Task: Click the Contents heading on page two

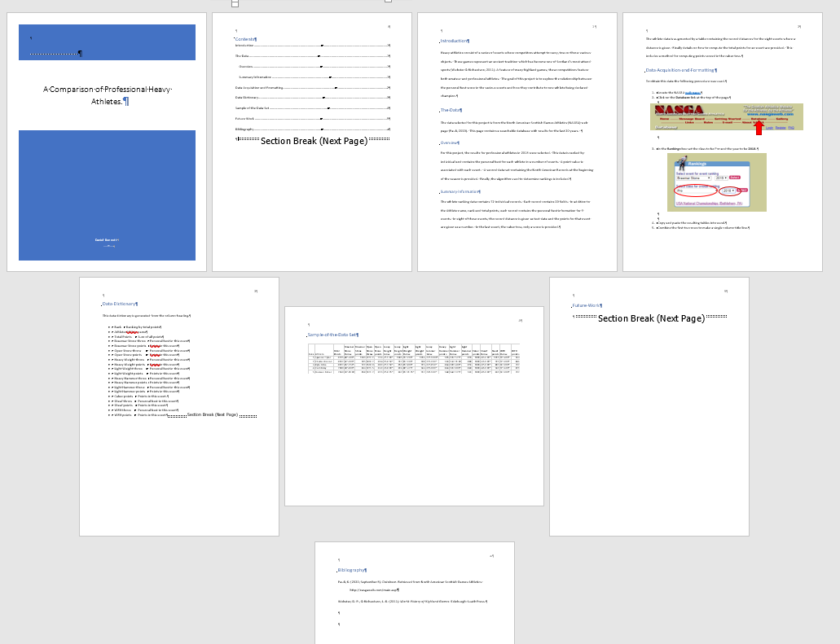Action: pyautogui.click(x=245, y=39)
